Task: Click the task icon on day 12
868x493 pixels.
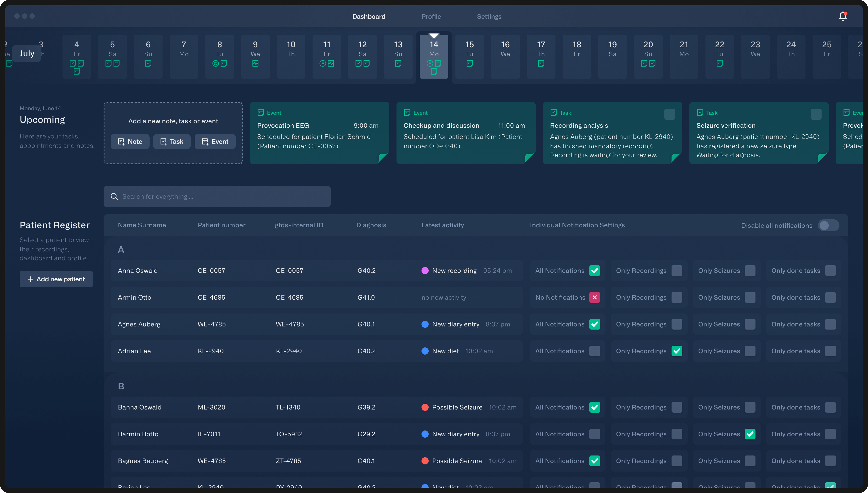Action: (359, 63)
